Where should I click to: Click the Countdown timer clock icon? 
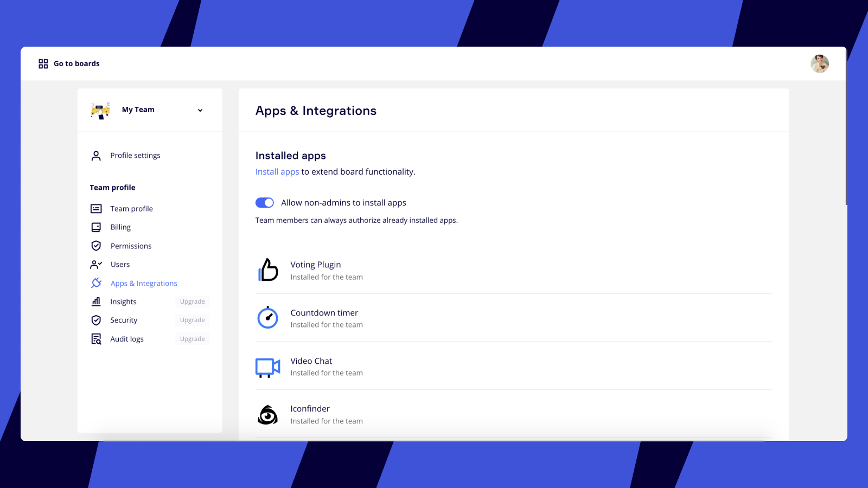pos(267,318)
